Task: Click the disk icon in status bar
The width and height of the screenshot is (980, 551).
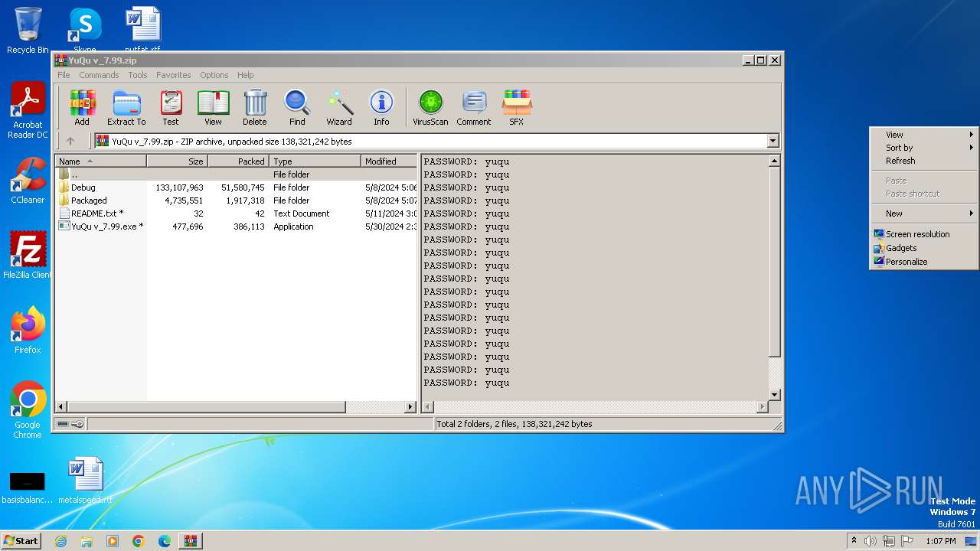Action: tap(63, 424)
